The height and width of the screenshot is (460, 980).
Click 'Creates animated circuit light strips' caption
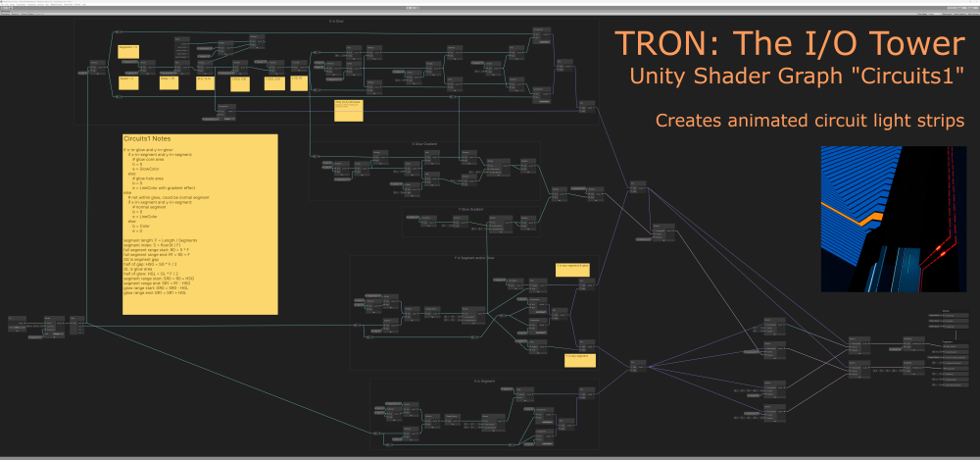tap(810, 121)
